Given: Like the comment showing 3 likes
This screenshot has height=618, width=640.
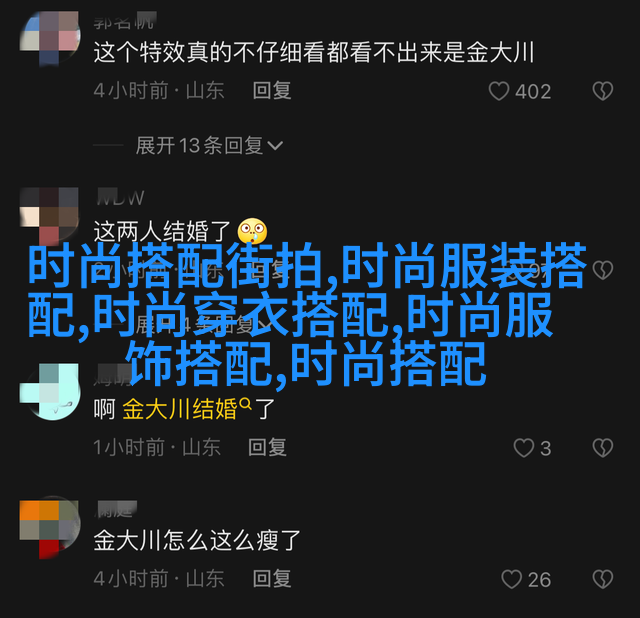Looking at the screenshot, I should 524,448.
